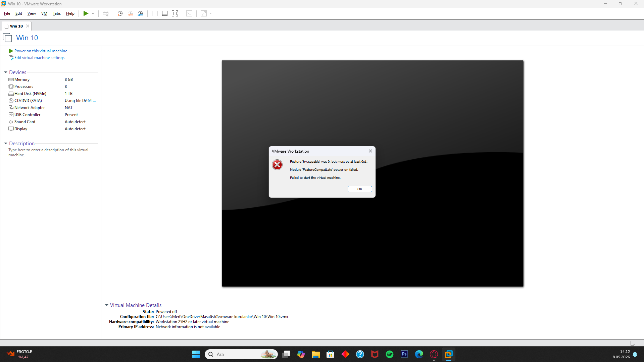The width and height of the screenshot is (644, 362).
Task: Open the notification bell in system tray
Action: [x=635, y=354]
